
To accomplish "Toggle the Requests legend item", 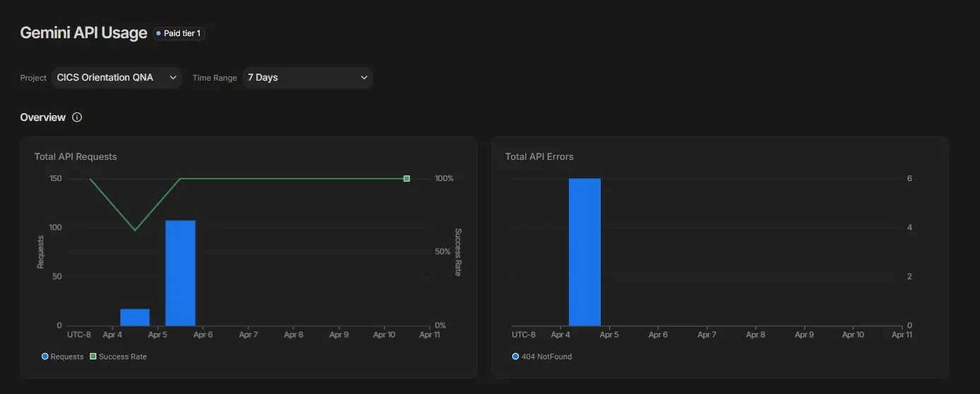I will click(62, 357).
